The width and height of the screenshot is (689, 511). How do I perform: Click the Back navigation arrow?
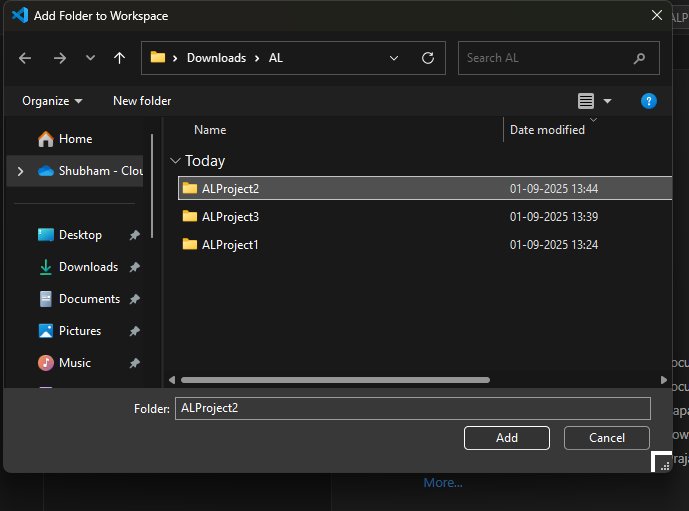point(25,58)
